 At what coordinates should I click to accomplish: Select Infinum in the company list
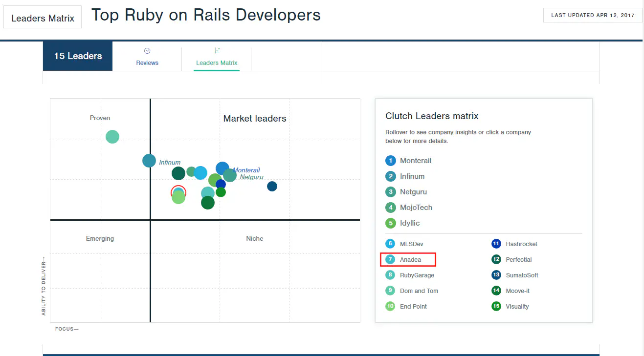tap(412, 176)
